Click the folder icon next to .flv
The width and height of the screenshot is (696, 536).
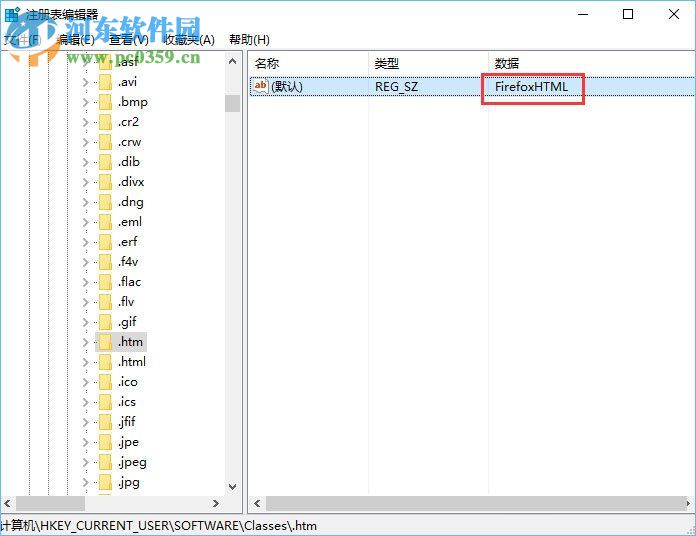pos(105,302)
